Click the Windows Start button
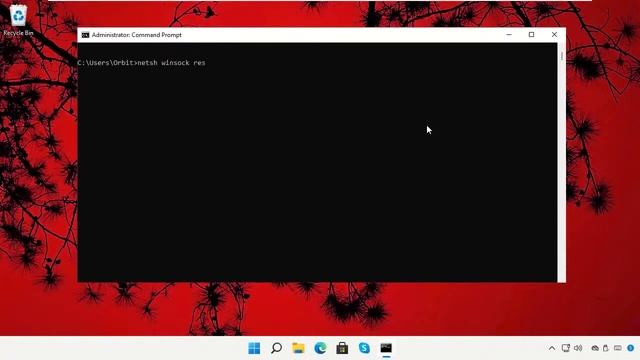This screenshot has width=640, height=360. [254, 348]
